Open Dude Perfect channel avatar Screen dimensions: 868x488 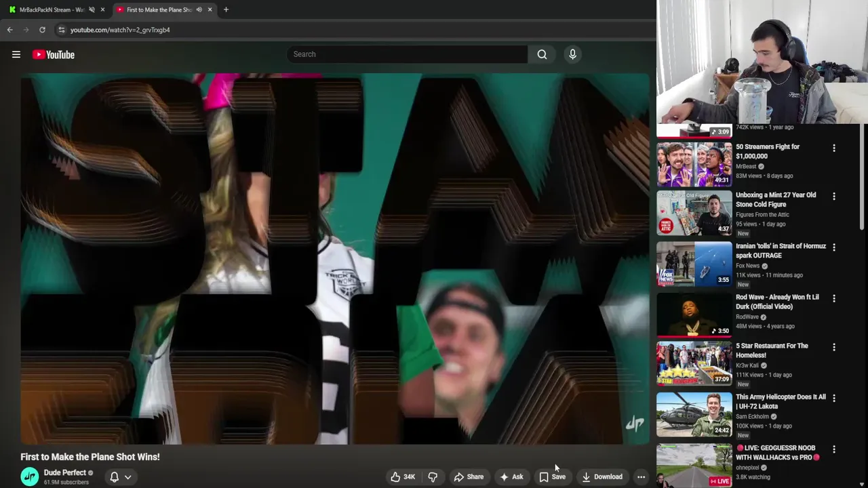pos(29,476)
